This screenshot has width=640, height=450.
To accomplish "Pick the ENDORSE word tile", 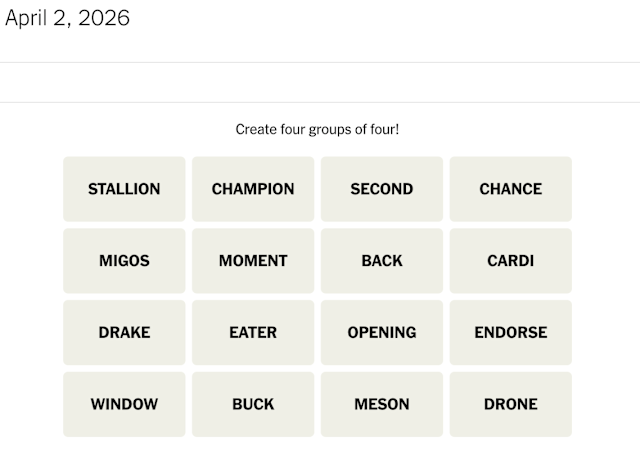I will tap(510, 333).
